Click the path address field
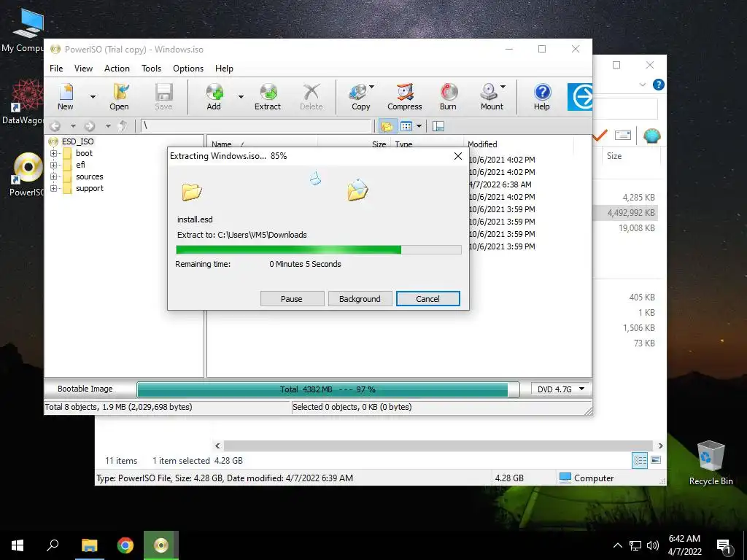 [x=256, y=126]
